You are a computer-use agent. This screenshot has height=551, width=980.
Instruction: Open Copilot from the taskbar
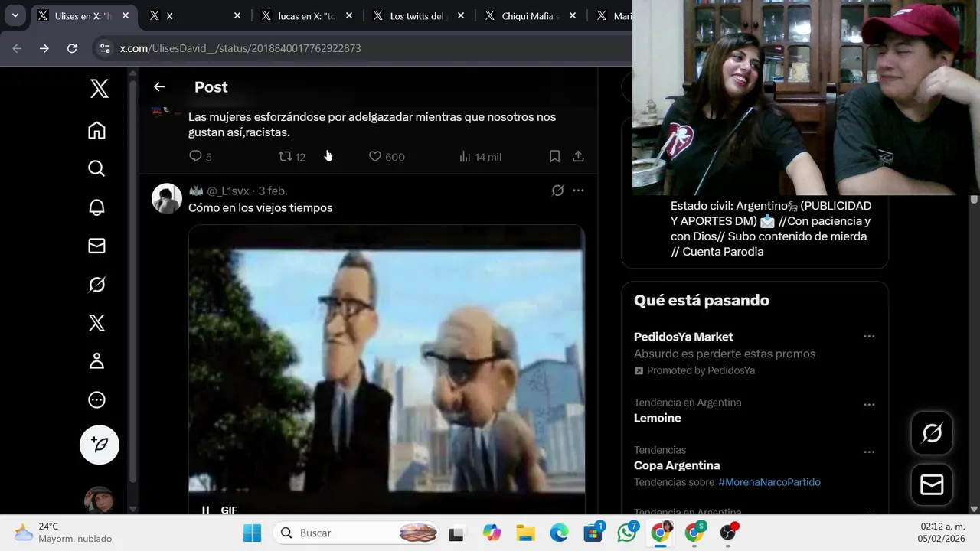(x=492, y=533)
